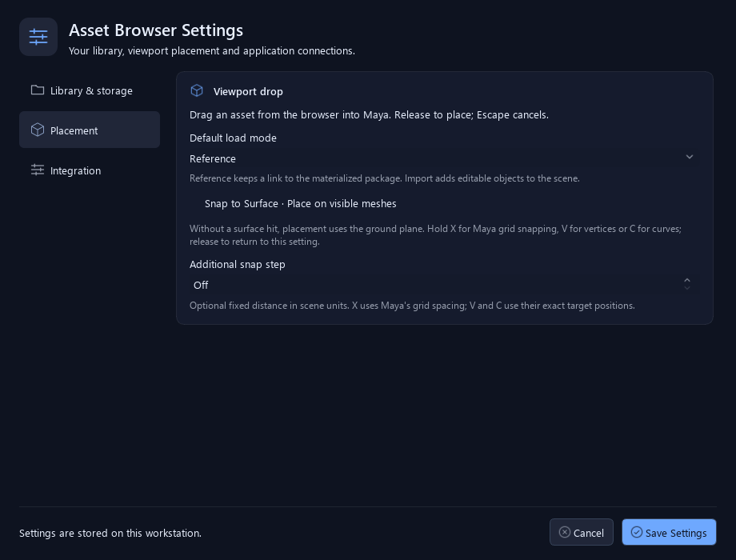Click the Placement cube icon in sidebar
The width and height of the screenshot is (736, 560).
click(x=38, y=130)
